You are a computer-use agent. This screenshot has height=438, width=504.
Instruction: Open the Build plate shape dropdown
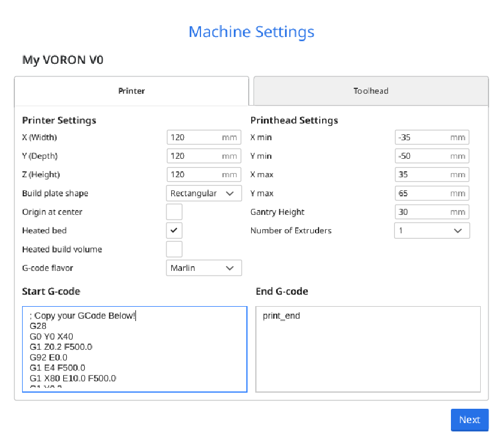point(203,193)
